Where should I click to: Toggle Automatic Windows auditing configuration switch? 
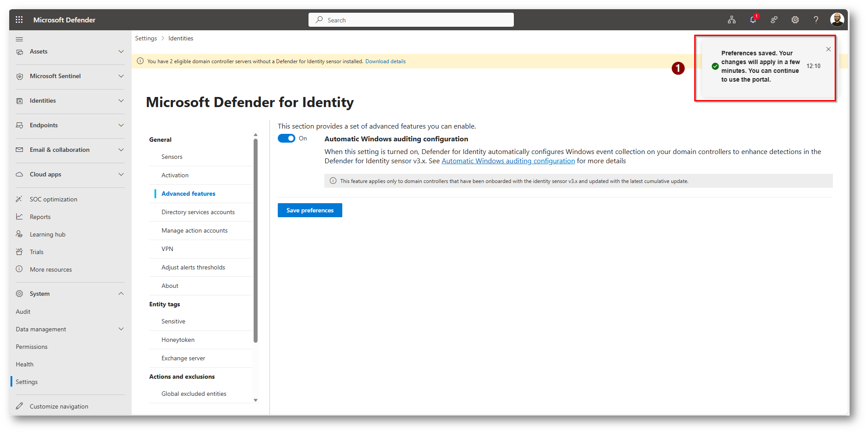pyautogui.click(x=287, y=139)
